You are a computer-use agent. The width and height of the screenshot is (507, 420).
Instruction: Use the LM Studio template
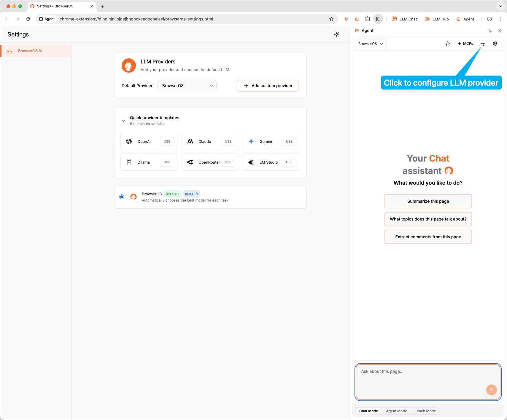[289, 162]
